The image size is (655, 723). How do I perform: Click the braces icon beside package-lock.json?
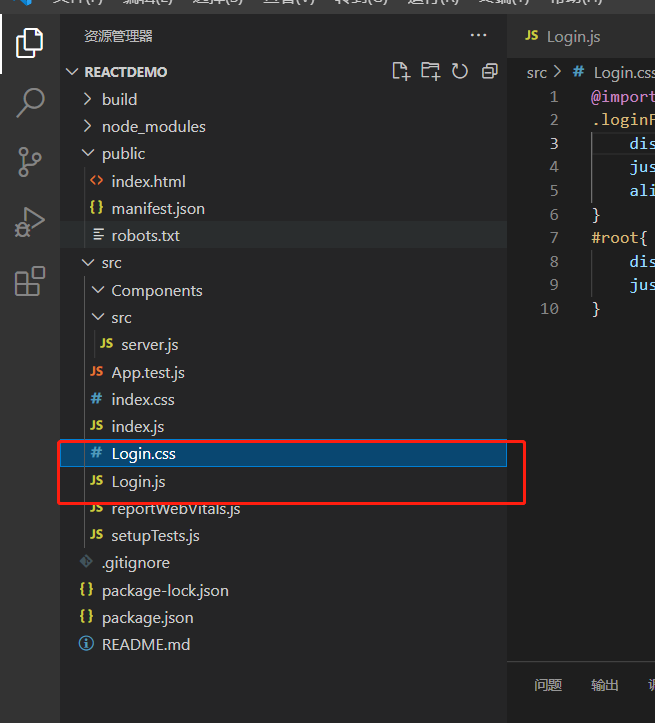[86, 589]
